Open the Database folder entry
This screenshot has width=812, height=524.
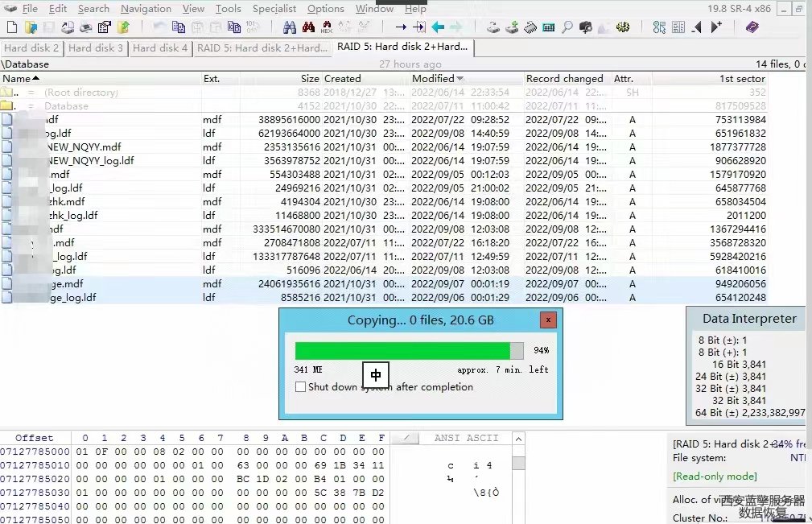click(66, 106)
